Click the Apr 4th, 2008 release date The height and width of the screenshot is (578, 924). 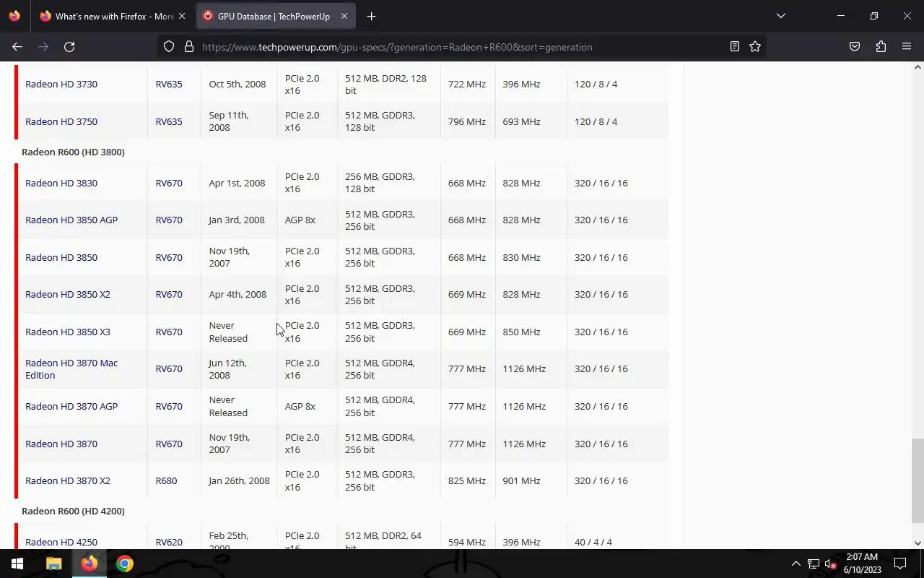click(x=237, y=294)
